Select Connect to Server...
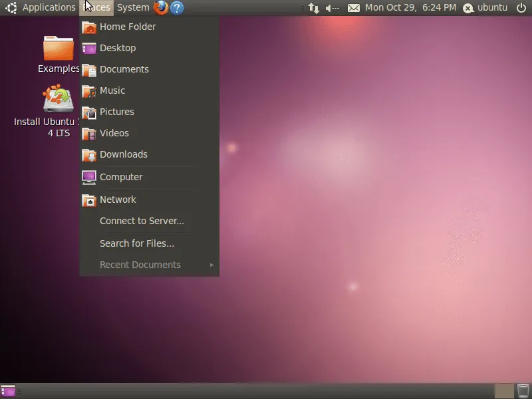 click(149, 221)
